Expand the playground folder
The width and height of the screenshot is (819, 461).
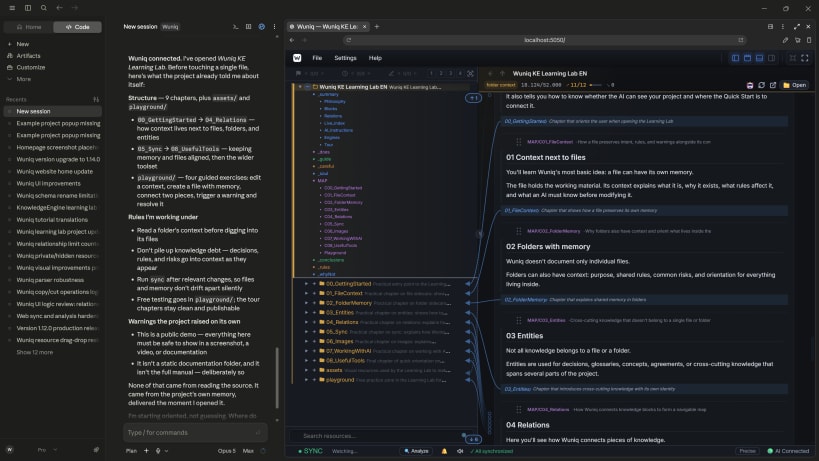point(307,380)
